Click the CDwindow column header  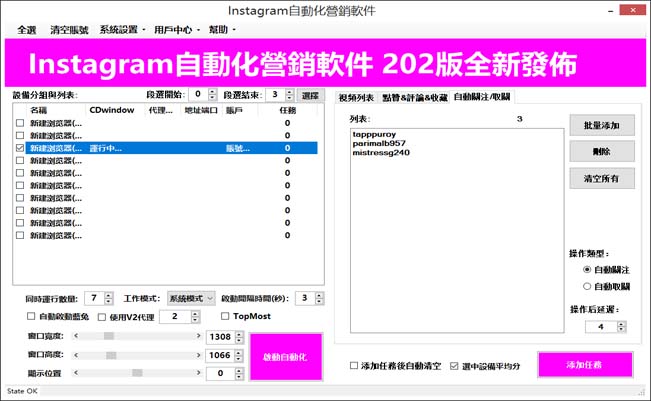click(x=112, y=110)
